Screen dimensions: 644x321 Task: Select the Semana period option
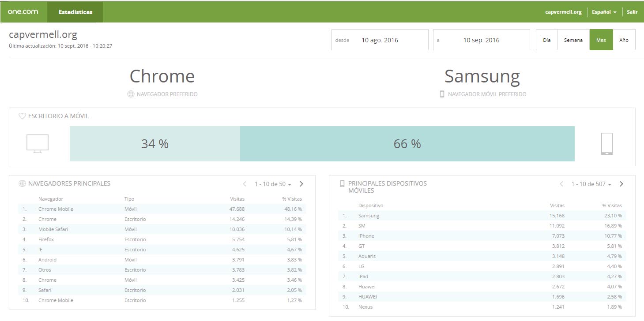[x=573, y=40]
